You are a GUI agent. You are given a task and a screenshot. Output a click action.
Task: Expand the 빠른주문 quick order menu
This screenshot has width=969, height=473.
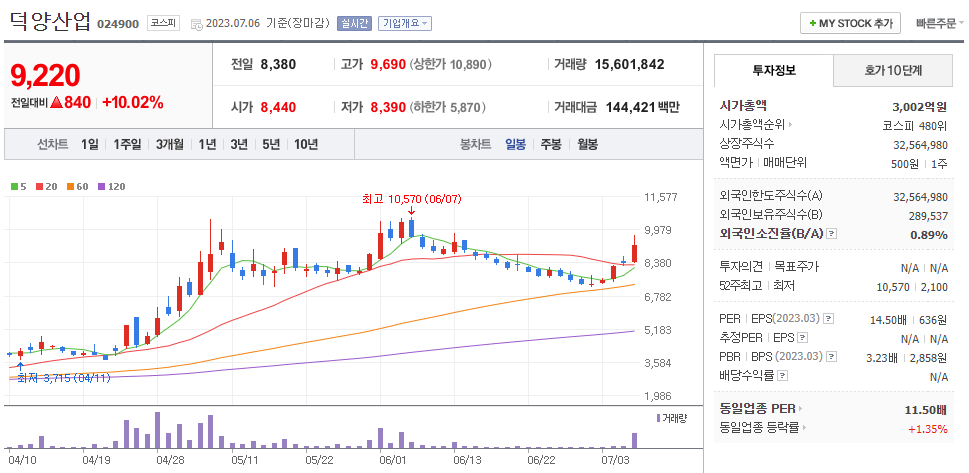click(x=939, y=24)
